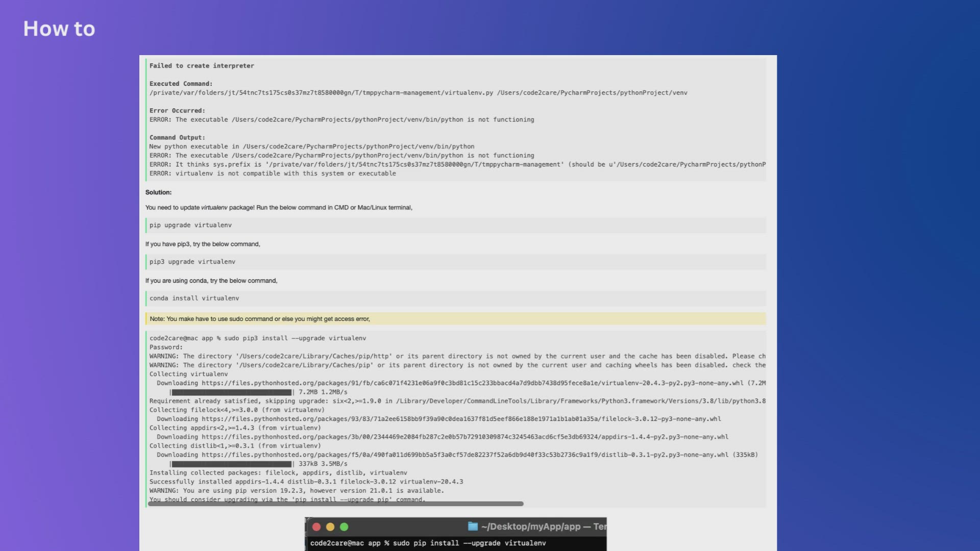The image size is (980, 551).
Task: Click the 'How to' heading
Action: click(x=59, y=29)
